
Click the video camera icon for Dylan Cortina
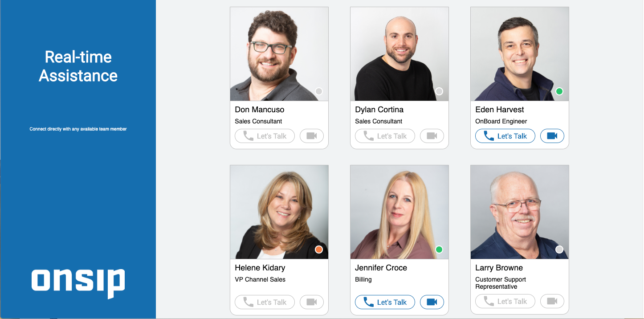pos(432,136)
